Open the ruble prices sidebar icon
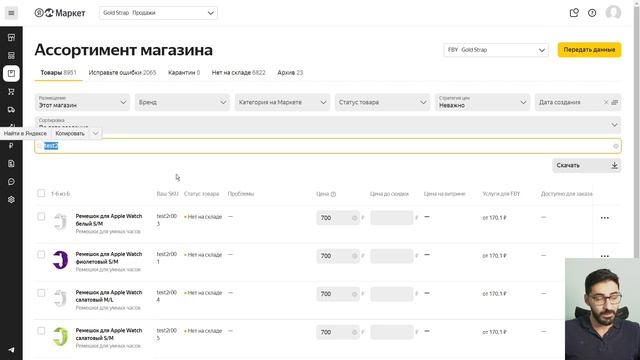Viewport: 640px width, 360px height. click(x=11, y=146)
